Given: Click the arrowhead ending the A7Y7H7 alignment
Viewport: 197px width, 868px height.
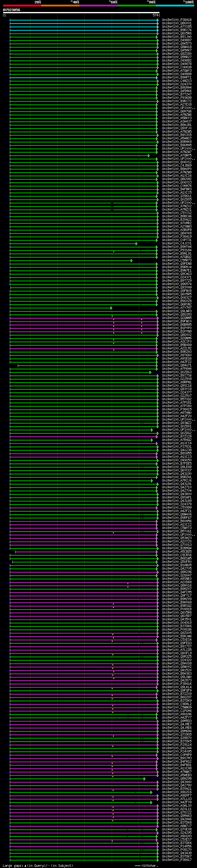Looking at the screenshot, I should pos(111,308).
